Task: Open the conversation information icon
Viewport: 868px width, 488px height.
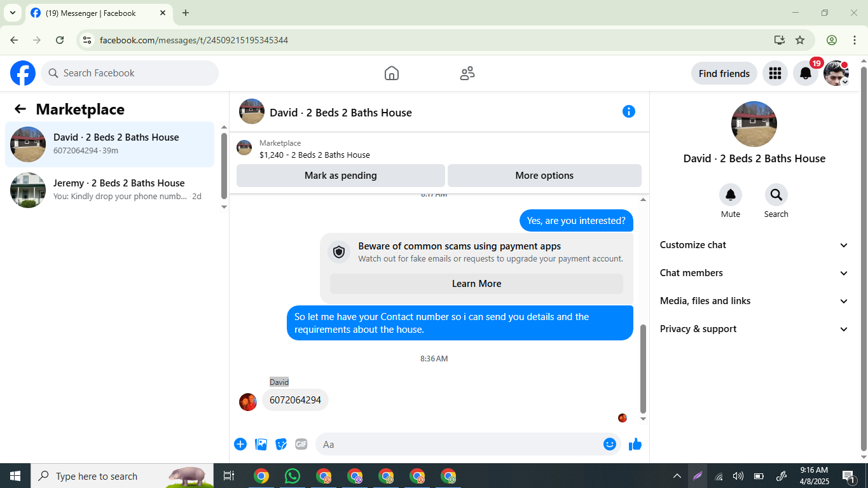Action: 629,112
